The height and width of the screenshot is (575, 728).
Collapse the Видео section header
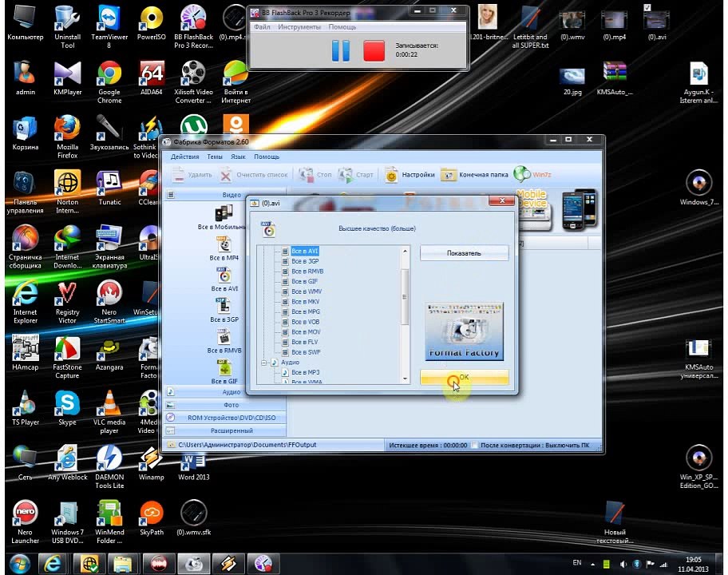(x=225, y=195)
